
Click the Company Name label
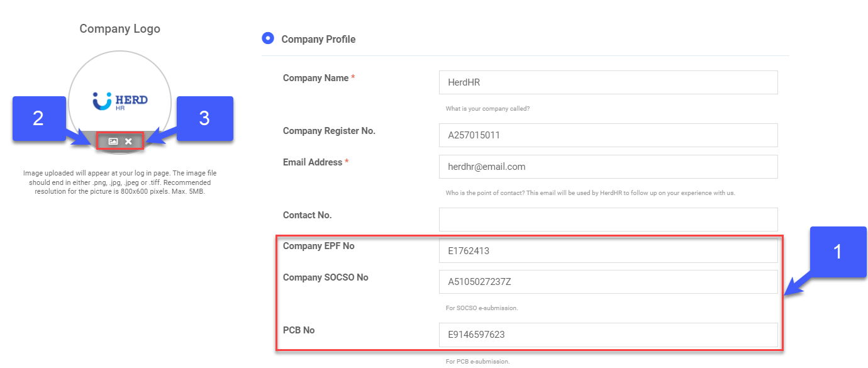pyautogui.click(x=316, y=78)
